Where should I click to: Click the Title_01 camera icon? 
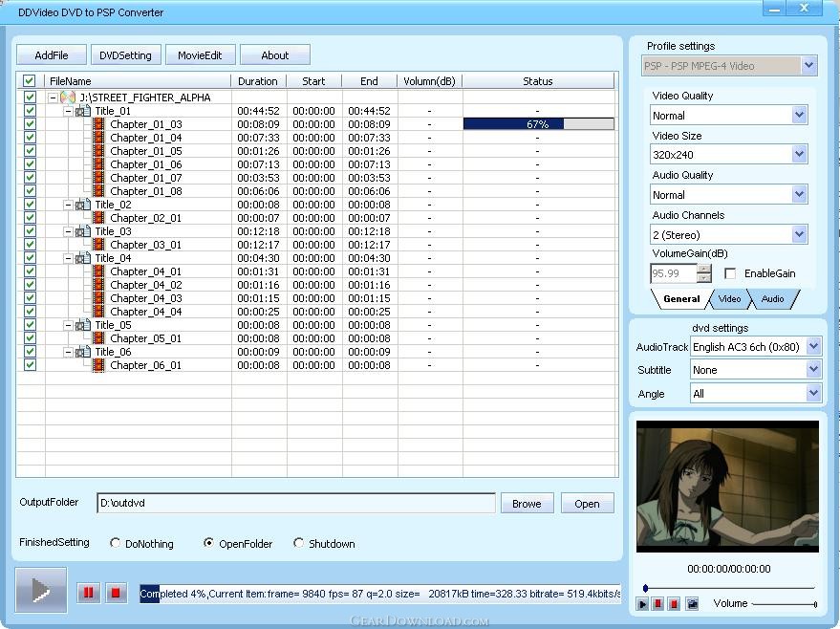pyautogui.click(x=83, y=111)
